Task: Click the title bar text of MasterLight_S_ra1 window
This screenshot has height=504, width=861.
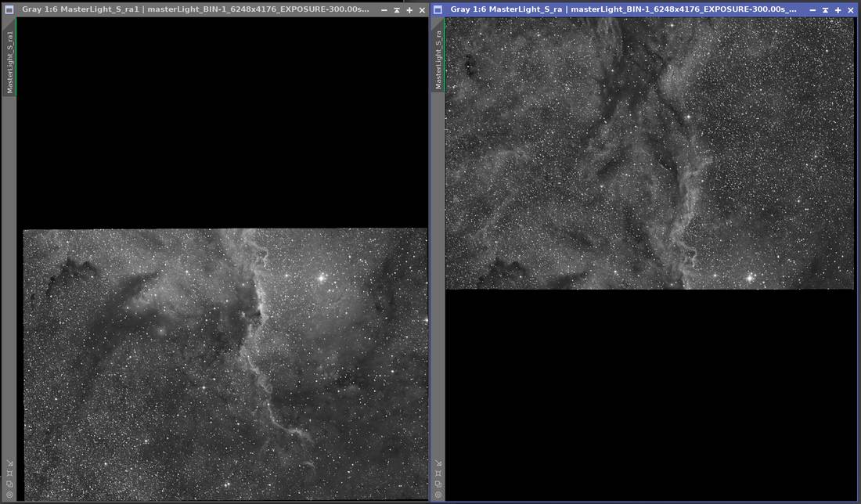Action: click(196, 9)
